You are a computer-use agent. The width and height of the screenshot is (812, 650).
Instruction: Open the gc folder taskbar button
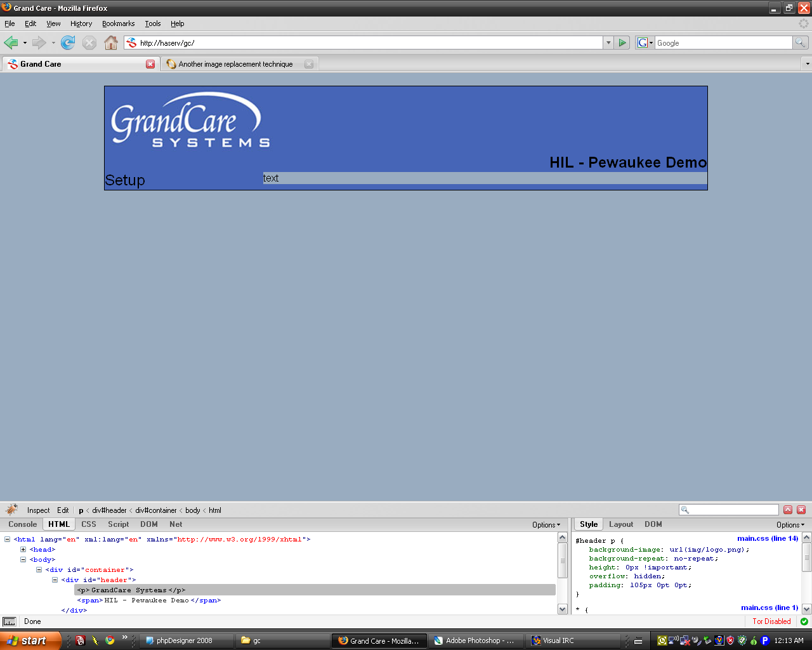(282, 640)
